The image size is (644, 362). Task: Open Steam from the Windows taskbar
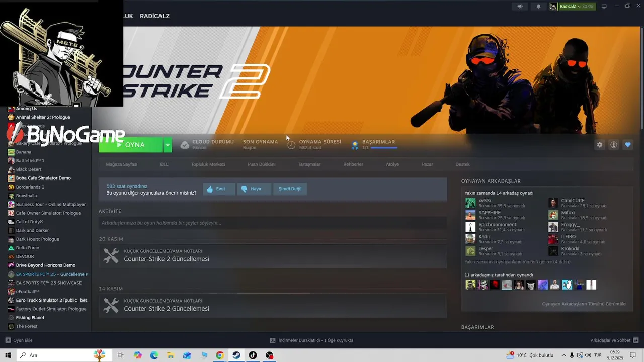click(236, 355)
